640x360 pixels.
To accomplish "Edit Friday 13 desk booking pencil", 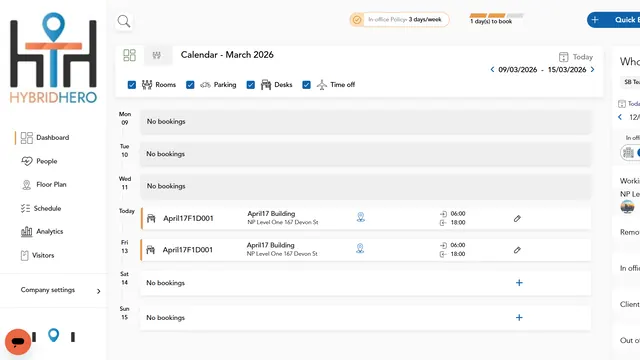I will click(517, 250).
